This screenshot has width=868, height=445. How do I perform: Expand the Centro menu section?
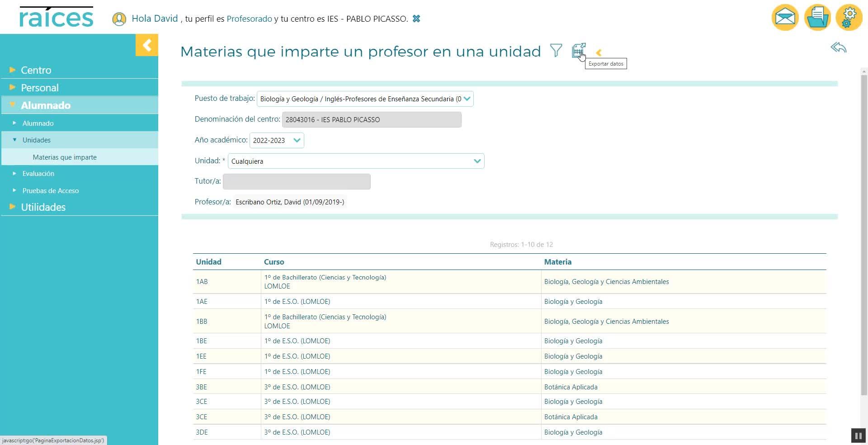tap(36, 70)
